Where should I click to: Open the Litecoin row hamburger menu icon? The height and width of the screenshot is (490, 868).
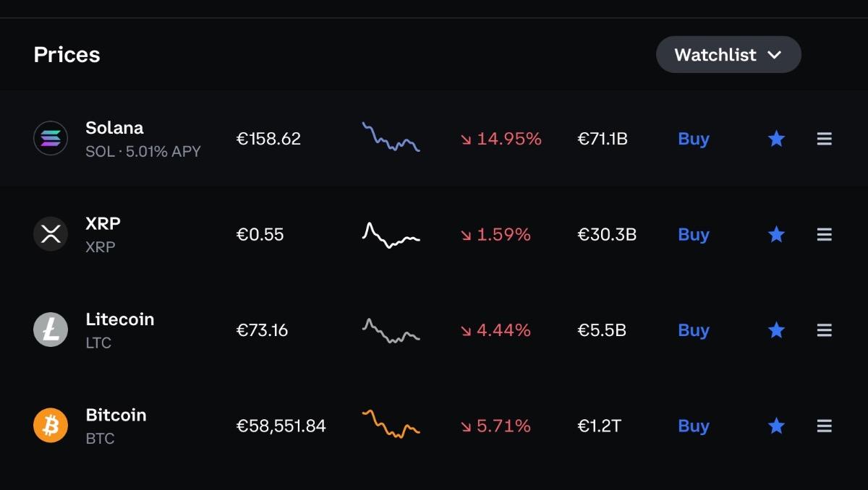click(824, 330)
